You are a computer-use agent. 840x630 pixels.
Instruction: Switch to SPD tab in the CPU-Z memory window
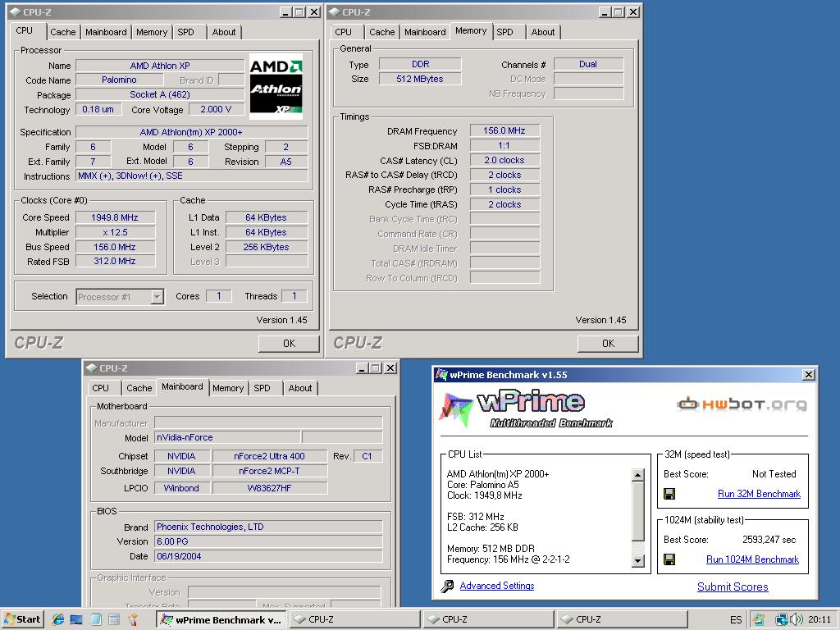click(x=504, y=32)
